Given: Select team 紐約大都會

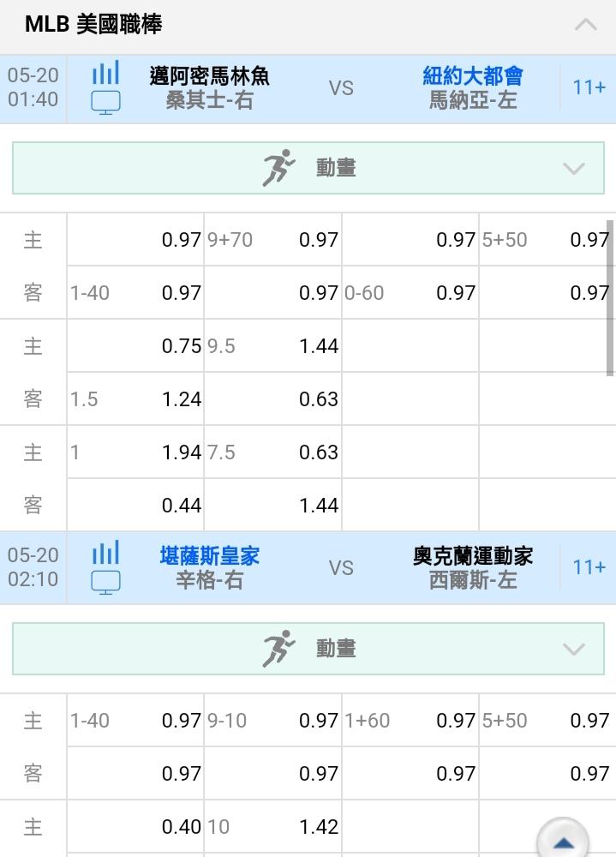Looking at the screenshot, I should pos(473,76).
